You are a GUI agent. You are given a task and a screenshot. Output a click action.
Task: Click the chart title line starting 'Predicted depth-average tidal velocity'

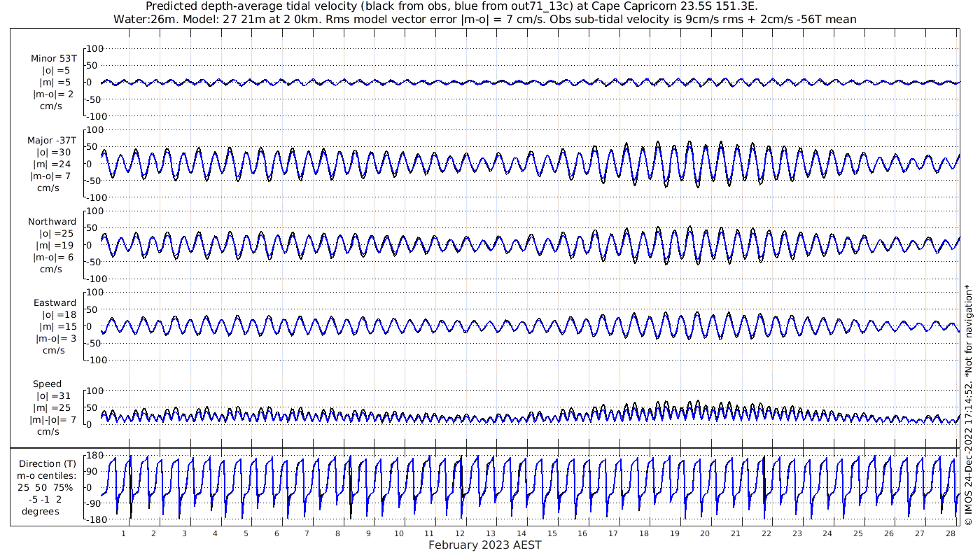tap(451, 6)
